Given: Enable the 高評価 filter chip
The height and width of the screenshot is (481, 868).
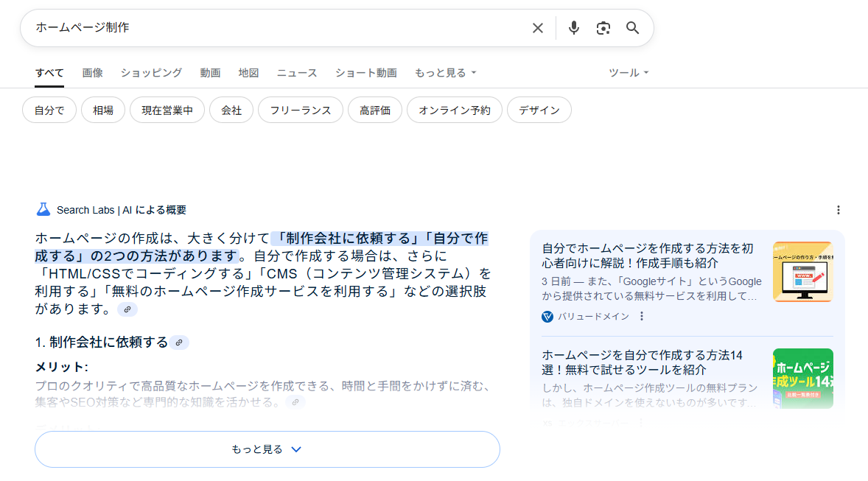Looking at the screenshot, I should (375, 110).
